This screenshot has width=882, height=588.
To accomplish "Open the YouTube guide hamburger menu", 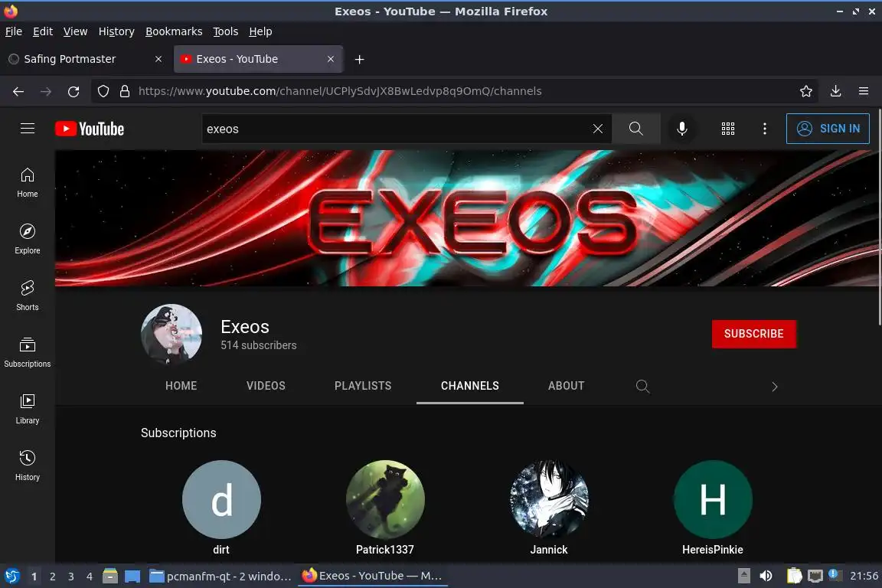I will (28, 129).
